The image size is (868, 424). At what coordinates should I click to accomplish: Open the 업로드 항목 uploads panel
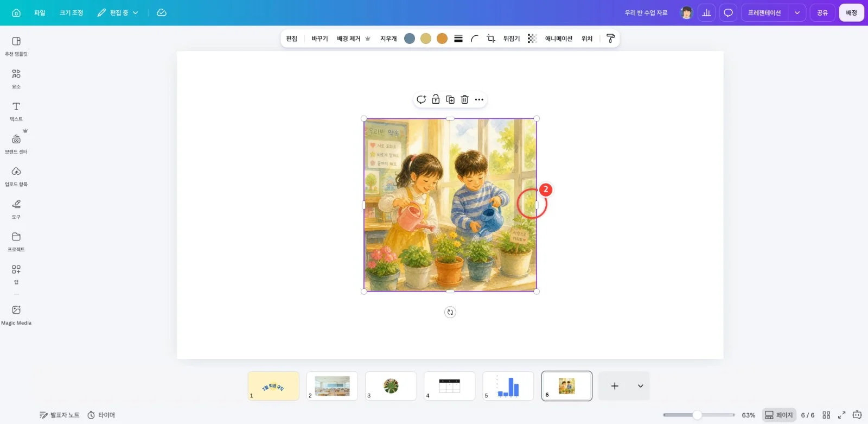[16, 176]
